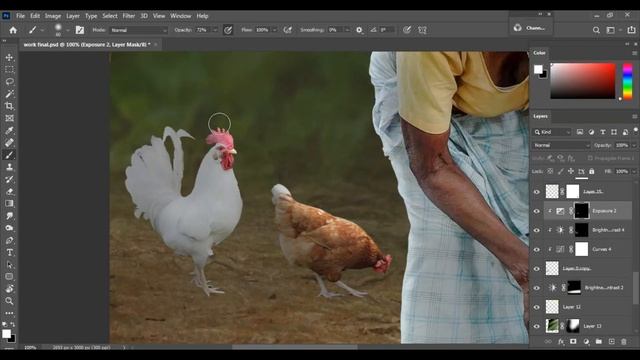Screen dimensions: 640x360
Task: Select the Frame tool
Action: pos(9,118)
